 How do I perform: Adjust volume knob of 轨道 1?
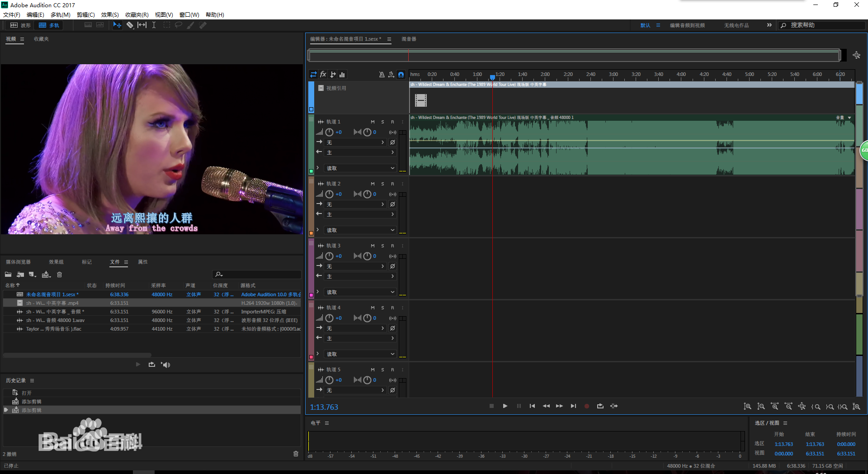tap(329, 132)
